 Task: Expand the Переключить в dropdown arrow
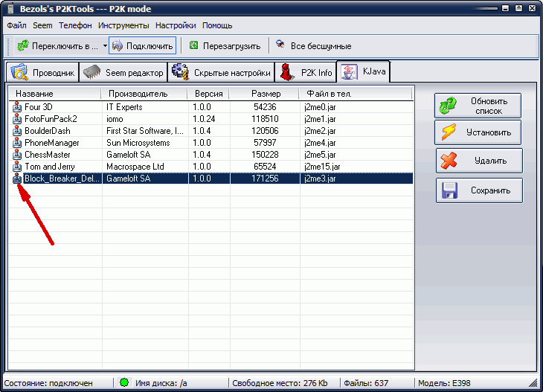[x=105, y=45]
